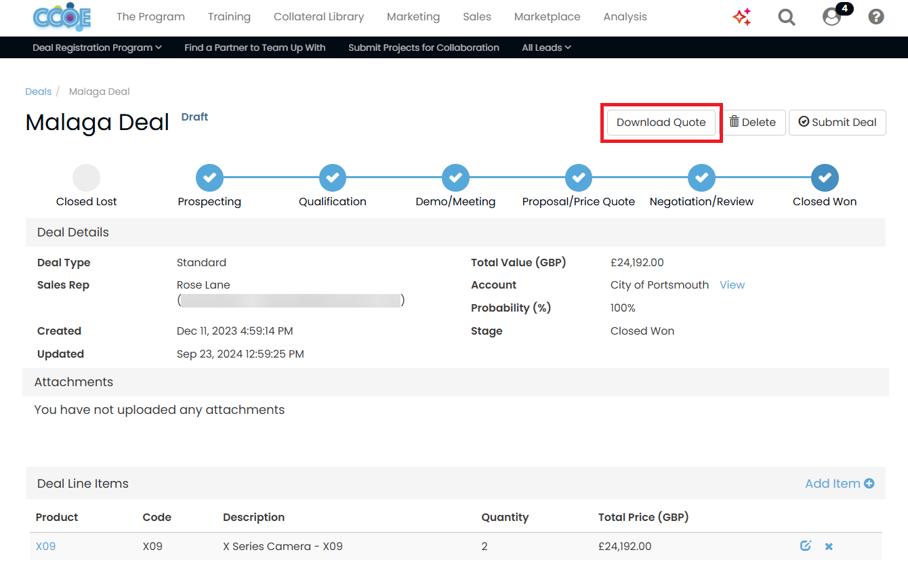
Task: Click the Probability value 100%
Action: (x=623, y=308)
